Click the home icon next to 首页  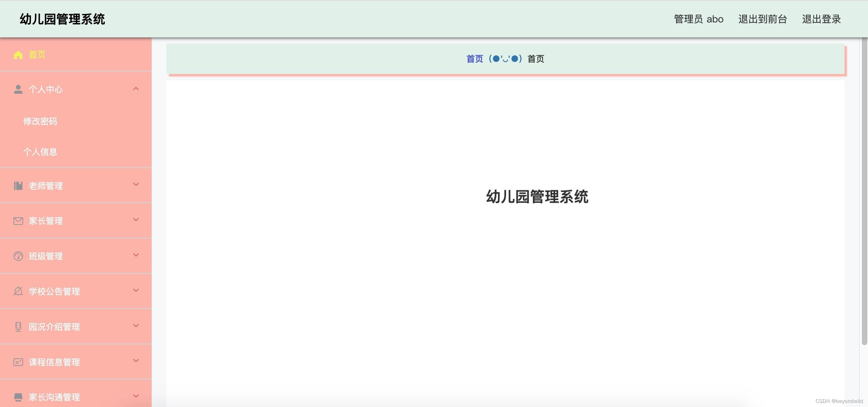coord(18,55)
